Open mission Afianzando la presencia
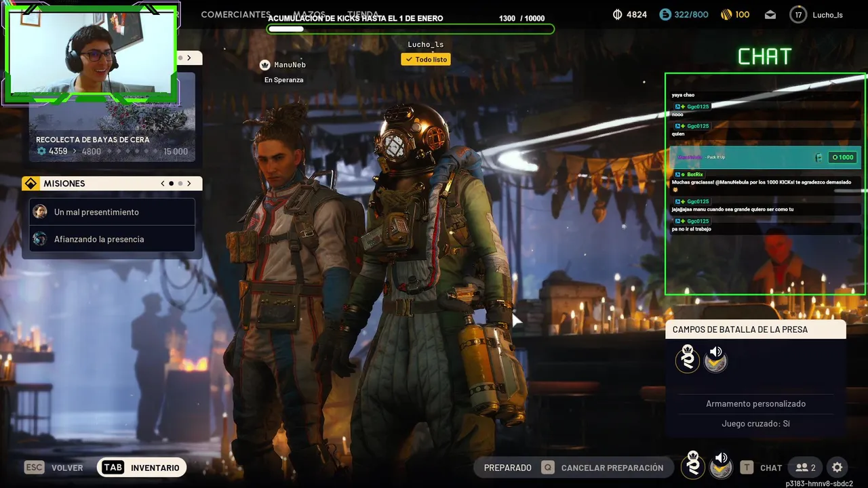 click(112, 239)
